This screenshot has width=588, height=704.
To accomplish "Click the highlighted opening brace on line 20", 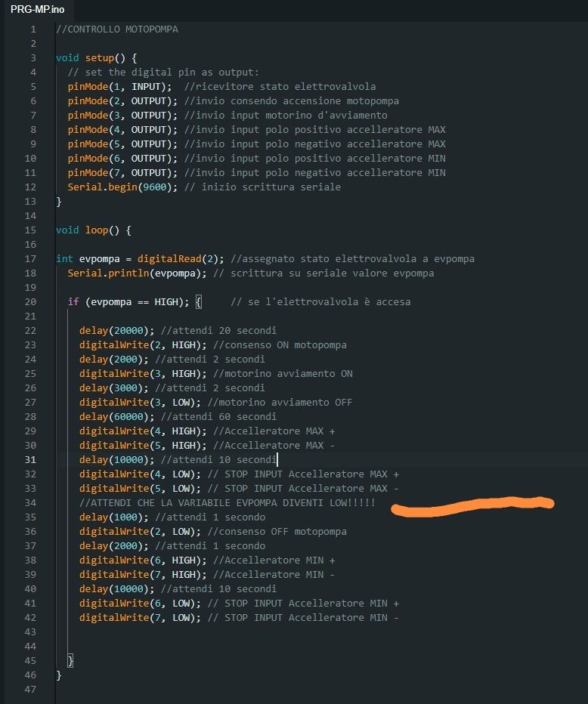I will (x=199, y=302).
